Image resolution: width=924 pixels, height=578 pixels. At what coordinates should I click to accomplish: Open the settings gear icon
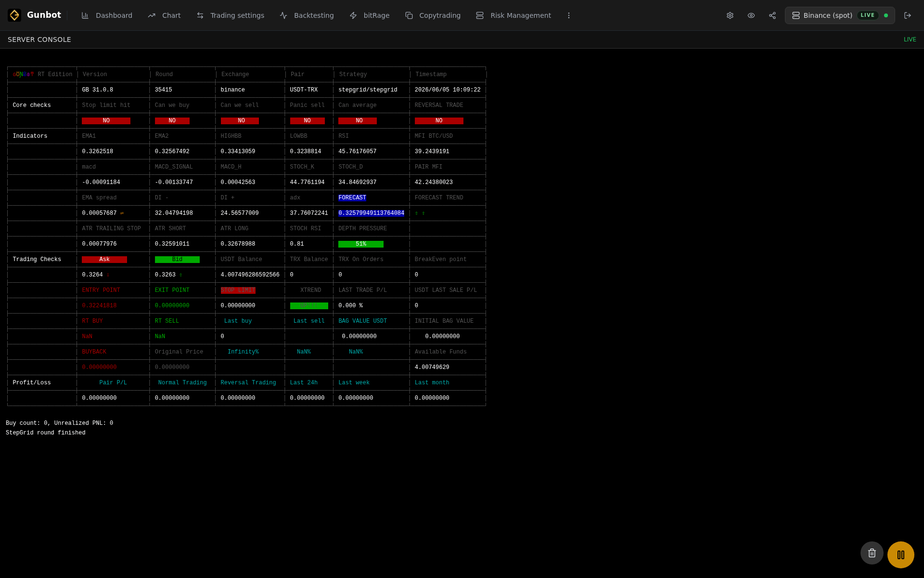730,15
